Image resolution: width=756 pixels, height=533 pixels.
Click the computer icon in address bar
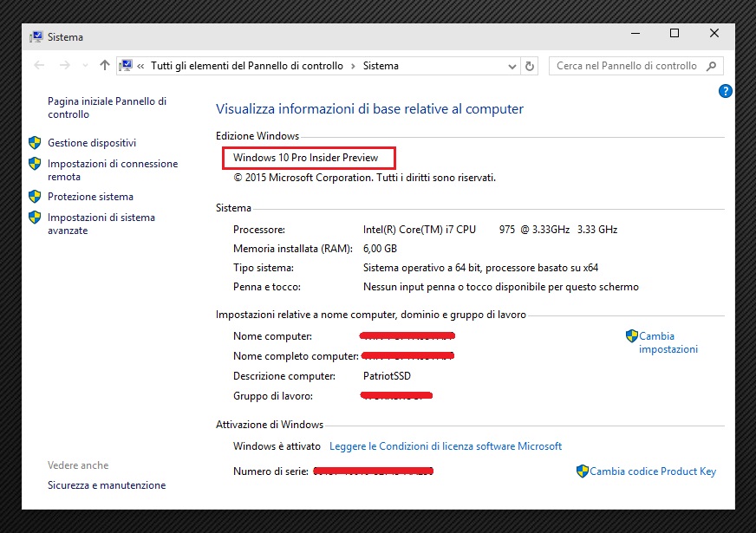tap(126, 66)
